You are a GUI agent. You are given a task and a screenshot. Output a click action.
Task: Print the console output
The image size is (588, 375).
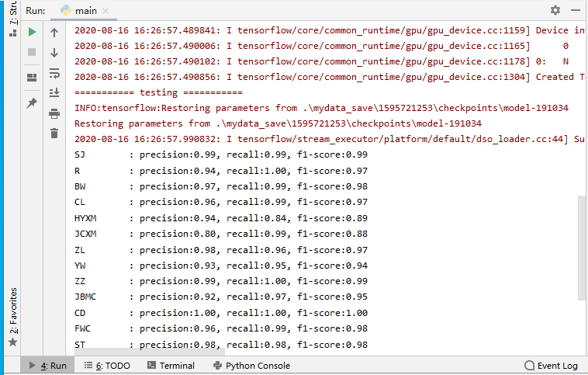point(54,113)
